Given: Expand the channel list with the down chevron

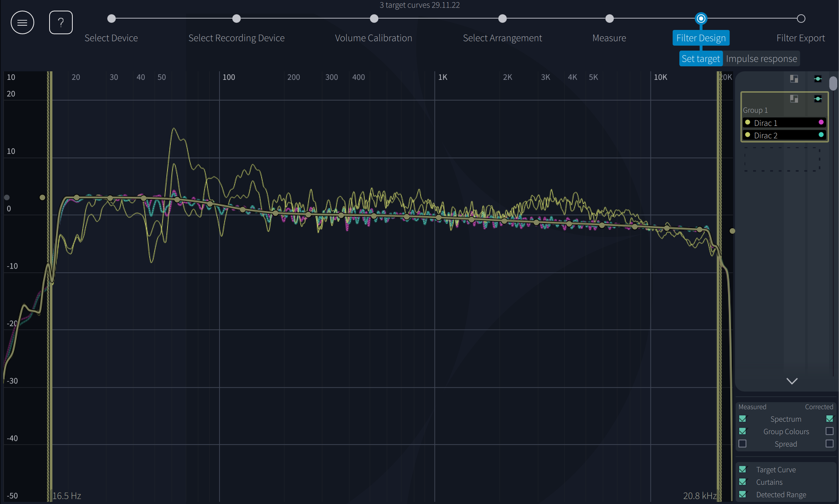Looking at the screenshot, I should click(x=792, y=381).
